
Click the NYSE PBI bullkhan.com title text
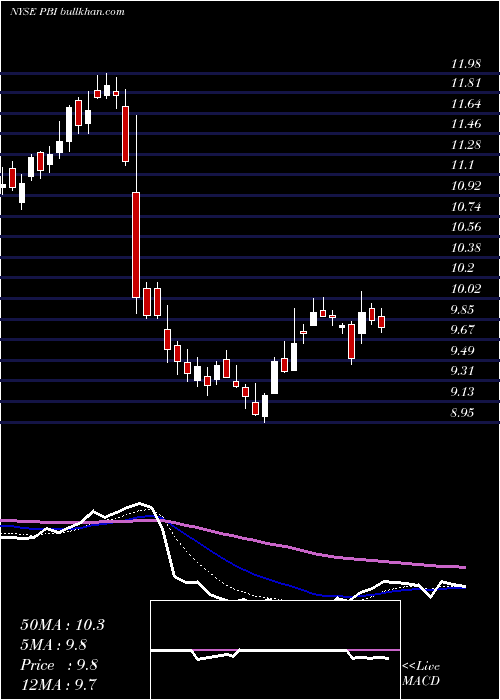click(67, 12)
